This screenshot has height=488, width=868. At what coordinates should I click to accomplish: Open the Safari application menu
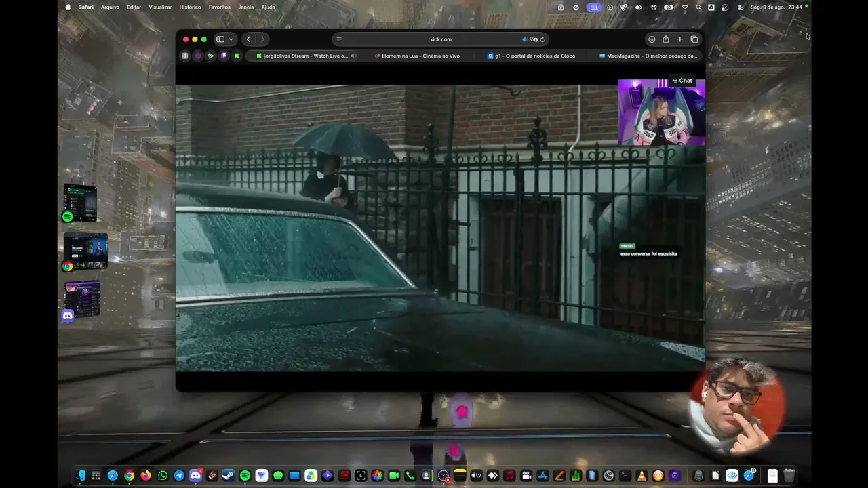[x=86, y=7]
